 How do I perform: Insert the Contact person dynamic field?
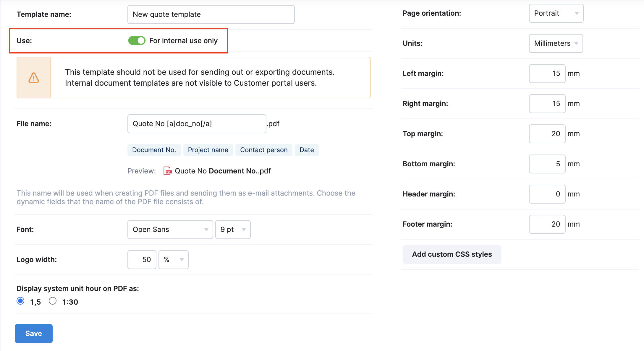click(x=264, y=150)
